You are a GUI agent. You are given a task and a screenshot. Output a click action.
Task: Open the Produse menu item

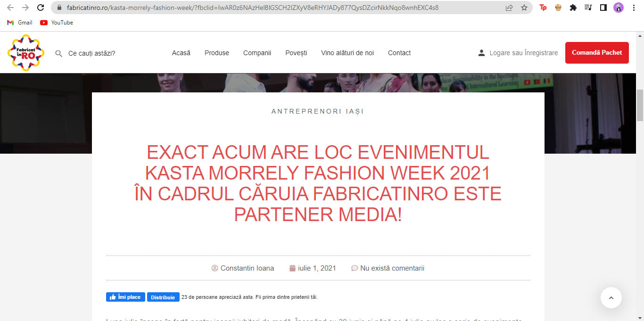click(217, 53)
